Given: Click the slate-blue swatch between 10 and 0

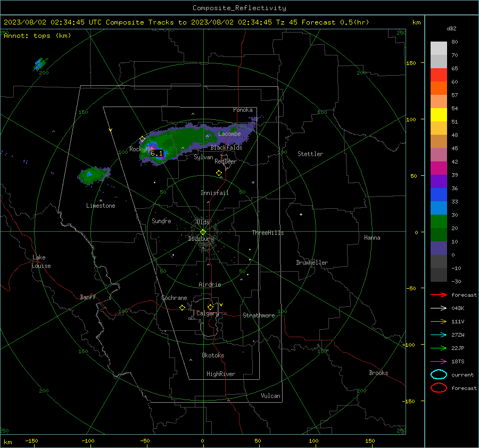Looking at the screenshot, I should tap(439, 248).
